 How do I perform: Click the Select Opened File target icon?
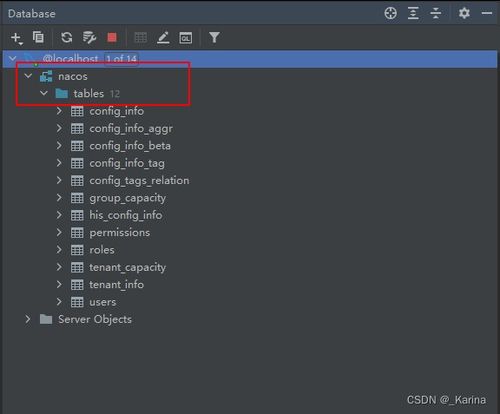(x=390, y=13)
